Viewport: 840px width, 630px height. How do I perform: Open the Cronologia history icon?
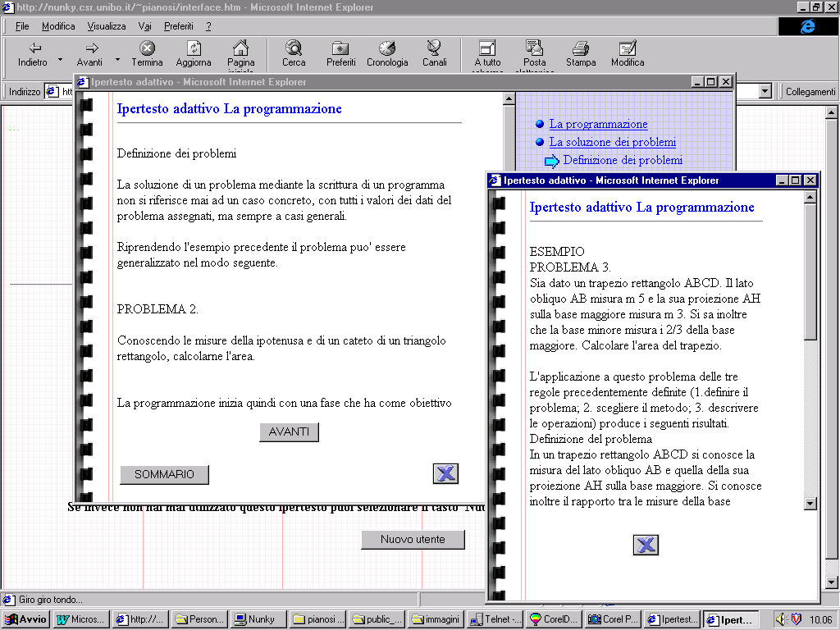[387, 48]
